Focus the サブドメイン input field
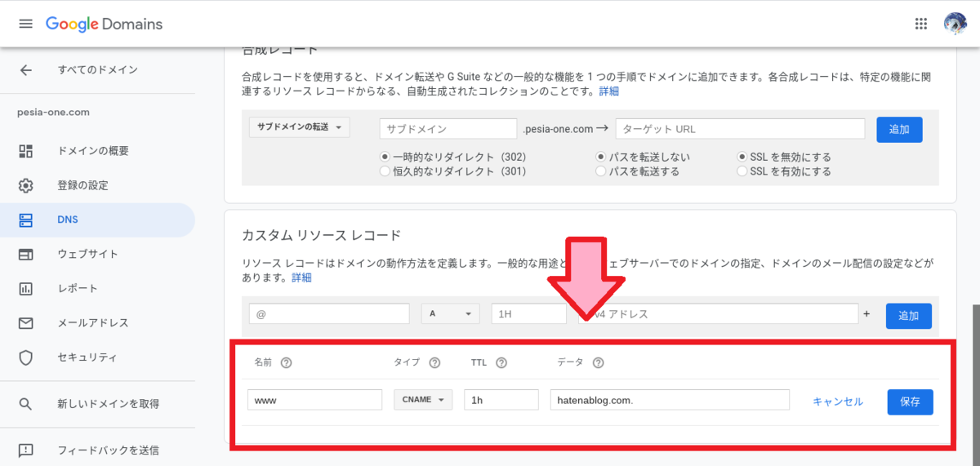The width and height of the screenshot is (980, 466). point(448,129)
